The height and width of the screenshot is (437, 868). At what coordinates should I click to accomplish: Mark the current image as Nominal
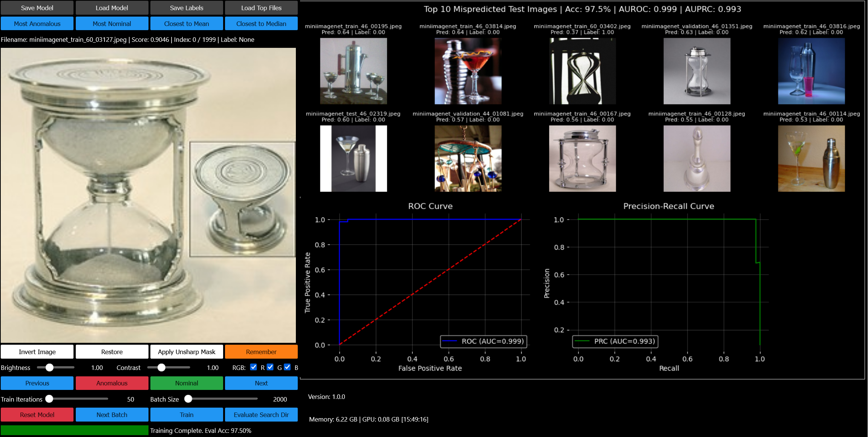point(187,383)
